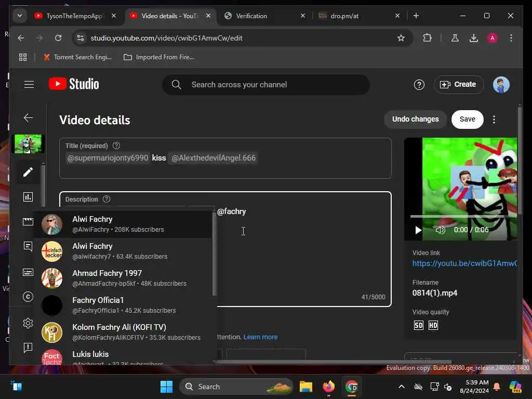Open File Explorer from the taskbar

click(305, 387)
